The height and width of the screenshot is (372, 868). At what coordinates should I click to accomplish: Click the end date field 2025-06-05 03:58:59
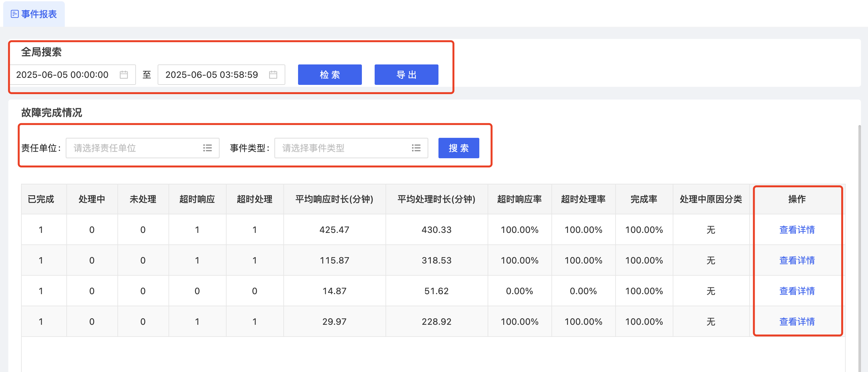click(221, 74)
